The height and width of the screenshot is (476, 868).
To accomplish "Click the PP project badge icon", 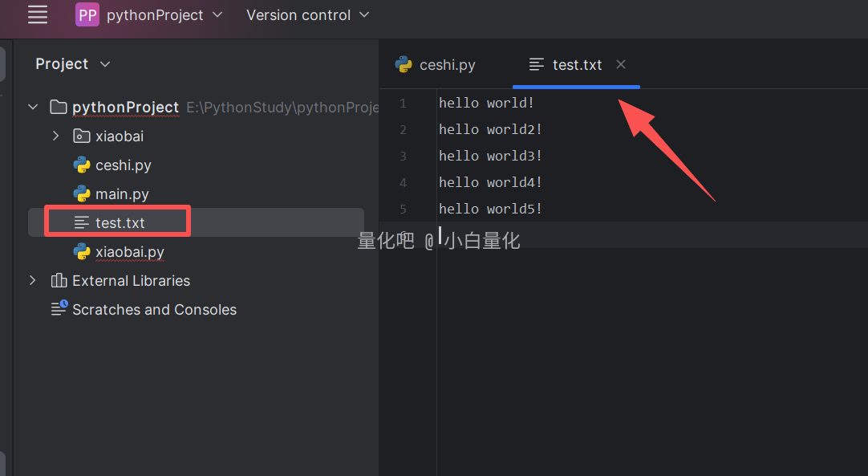I will pyautogui.click(x=87, y=14).
